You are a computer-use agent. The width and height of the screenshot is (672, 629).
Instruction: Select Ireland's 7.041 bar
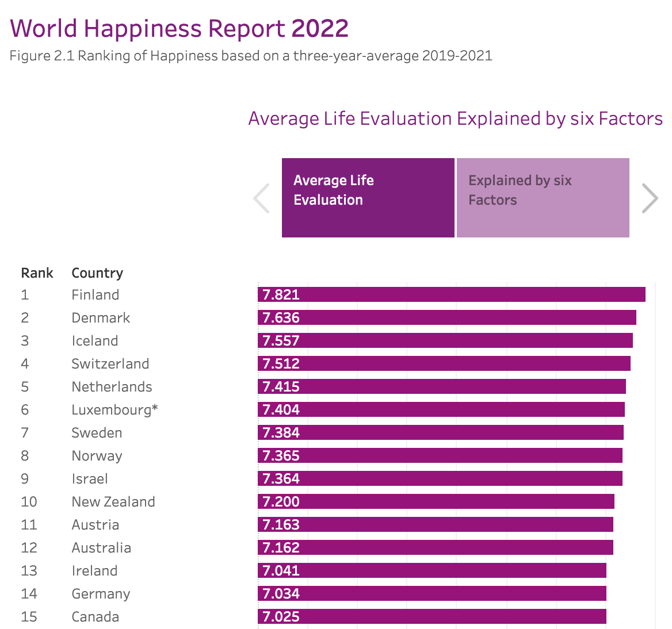[x=432, y=570]
